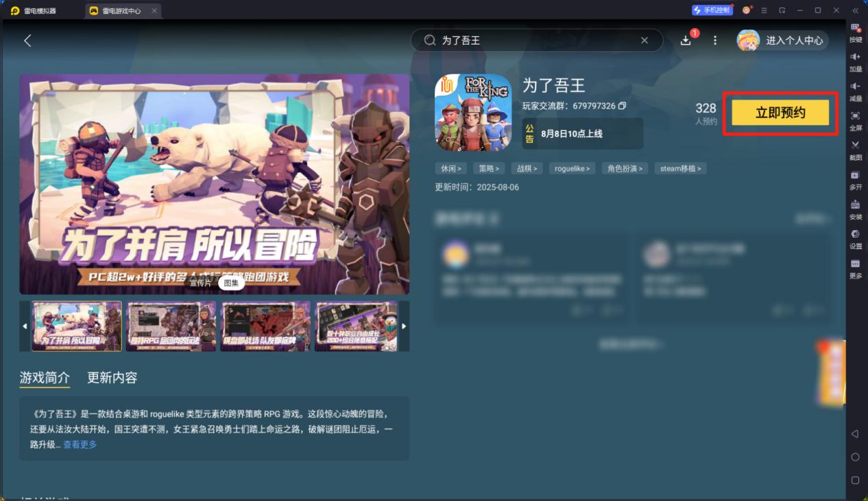Click the mini-window mode icon in title bar
This screenshot has width=868, height=501.
[x=782, y=10]
